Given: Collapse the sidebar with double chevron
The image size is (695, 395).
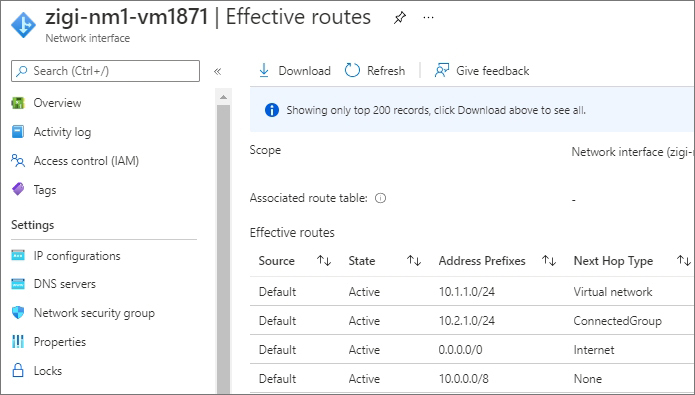Looking at the screenshot, I should [217, 71].
